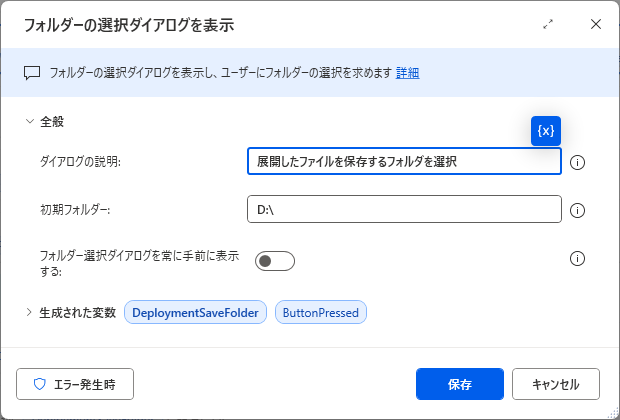
Task: Toggle フォルダー選択ダイアログを常に手前に表示する switch
Action: (x=275, y=261)
